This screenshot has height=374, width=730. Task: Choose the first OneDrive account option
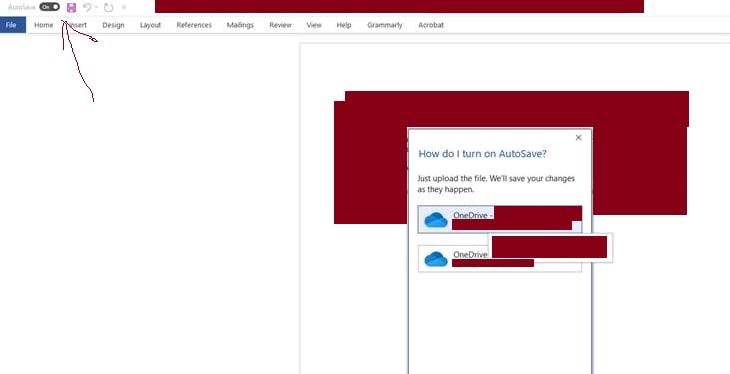(x=500, y=219)
